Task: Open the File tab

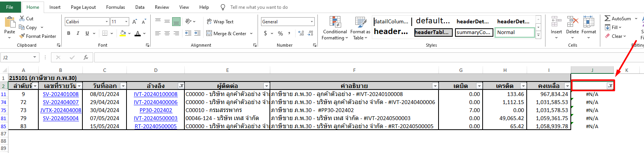Action: [x=10, y=7]
